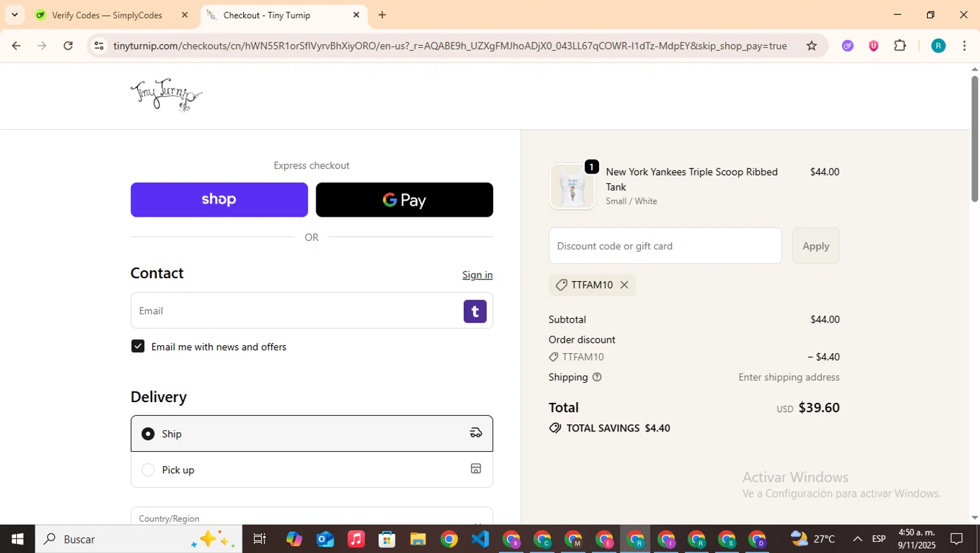
Task: Uncheck Email me with news and offers
Action: click(x=138, y=346)
